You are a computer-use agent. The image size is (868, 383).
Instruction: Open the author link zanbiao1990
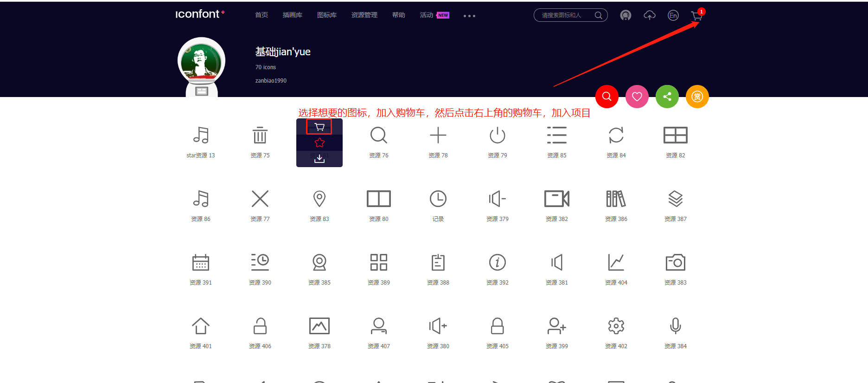(x=271, y=81)
